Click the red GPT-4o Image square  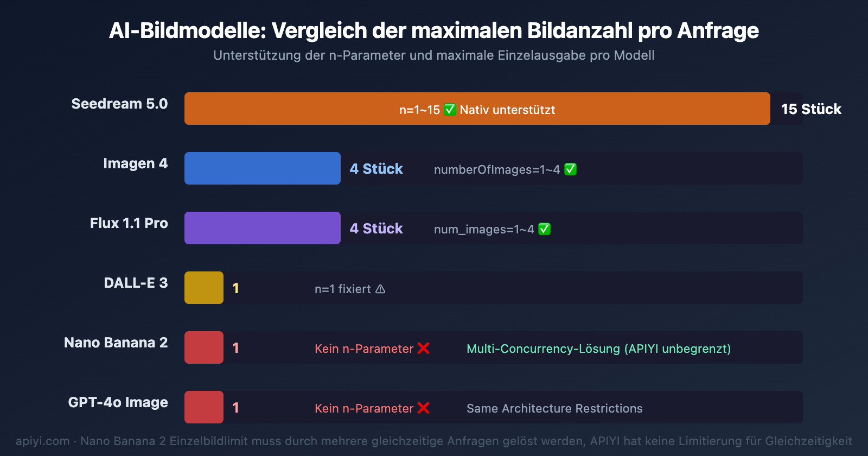(x=204, y=407)
